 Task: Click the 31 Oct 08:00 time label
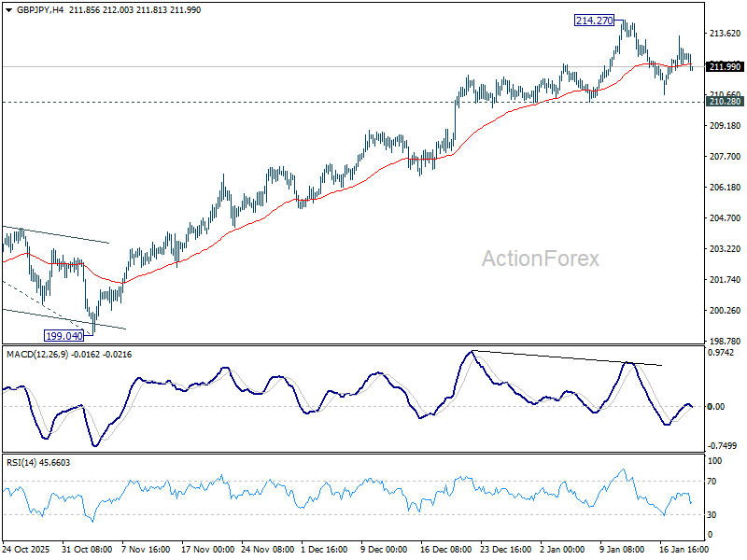coord(87,549)
